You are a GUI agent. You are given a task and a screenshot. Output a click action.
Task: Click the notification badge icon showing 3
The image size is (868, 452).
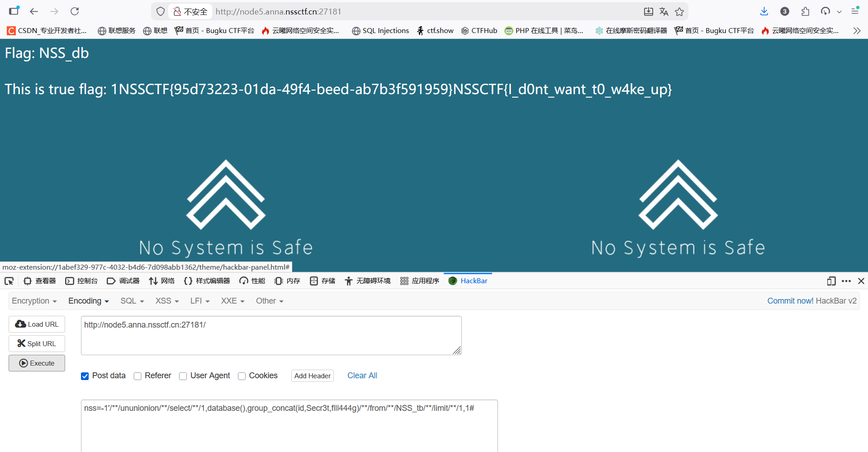785,11
